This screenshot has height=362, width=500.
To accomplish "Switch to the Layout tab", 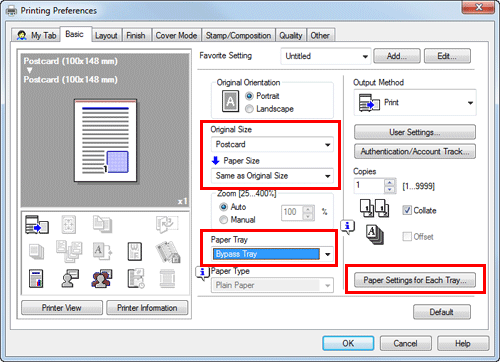I will 106,35.
